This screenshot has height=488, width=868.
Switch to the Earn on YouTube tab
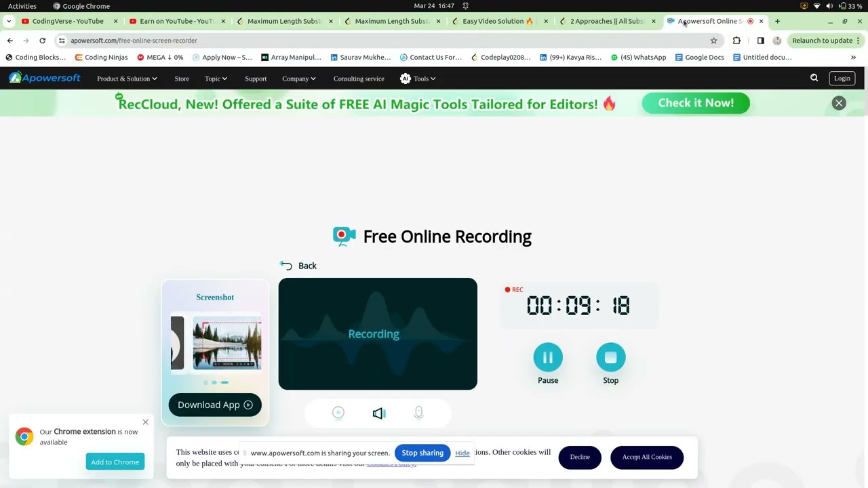click(x=176, y=21)
